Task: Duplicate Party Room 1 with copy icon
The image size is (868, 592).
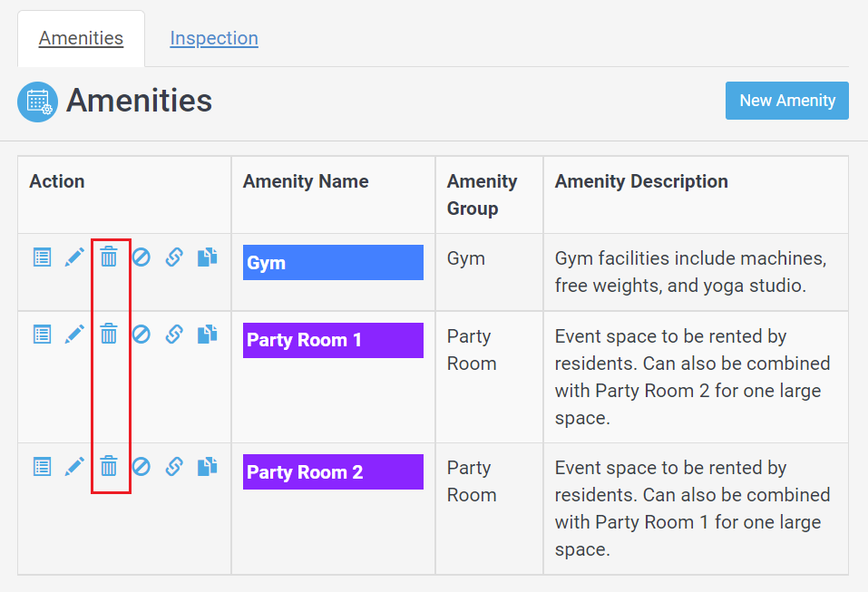Action: point(208,335)
